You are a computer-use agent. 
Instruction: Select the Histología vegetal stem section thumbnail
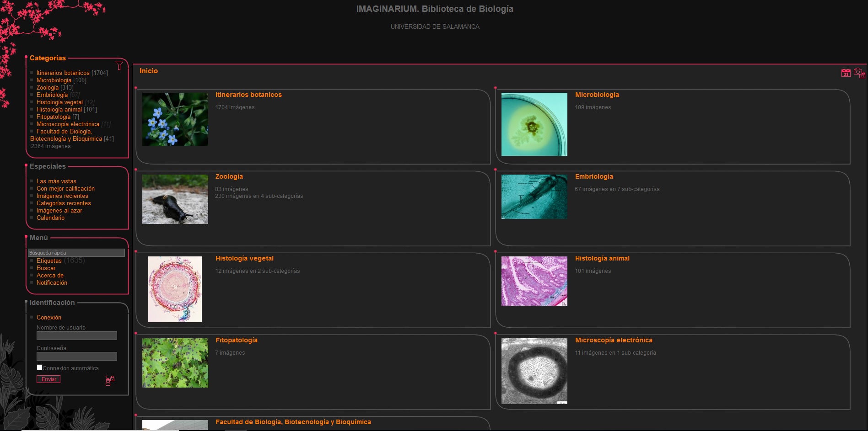click(175, 289)
